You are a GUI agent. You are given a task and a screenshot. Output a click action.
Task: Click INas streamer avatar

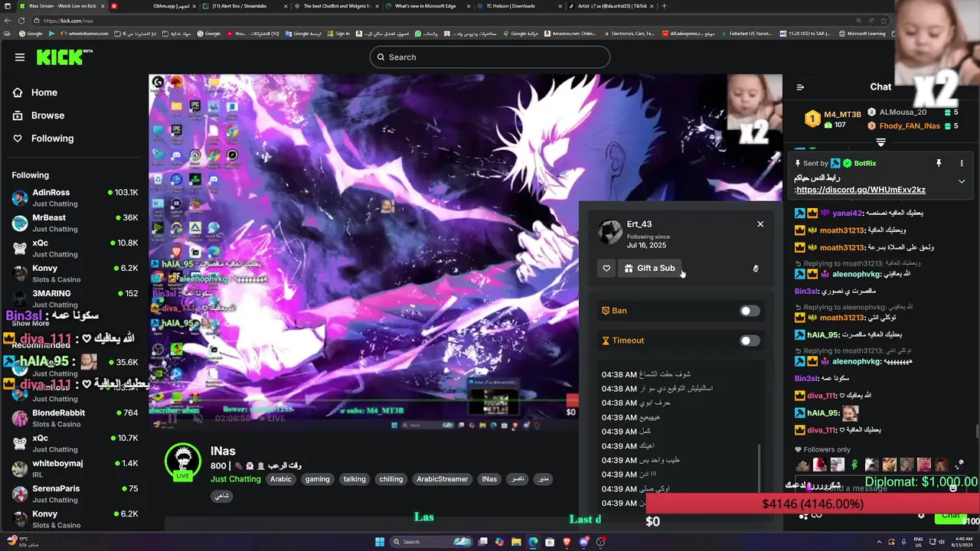coord(183,461)
